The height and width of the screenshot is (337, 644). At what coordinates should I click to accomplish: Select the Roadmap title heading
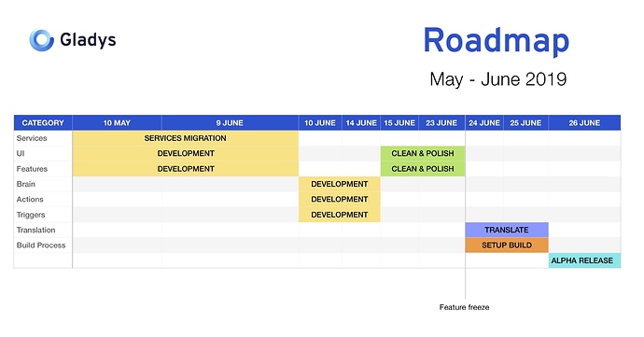click(497, 41)
